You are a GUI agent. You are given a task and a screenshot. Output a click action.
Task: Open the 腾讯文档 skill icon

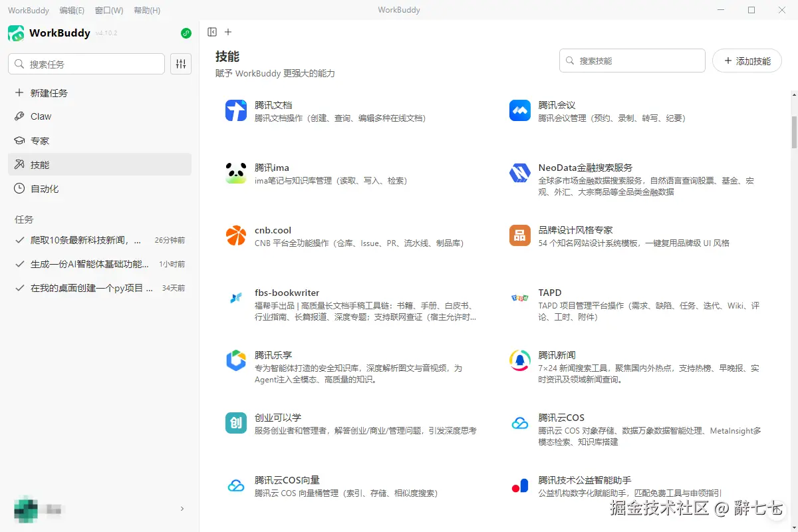tap(236, 110)
